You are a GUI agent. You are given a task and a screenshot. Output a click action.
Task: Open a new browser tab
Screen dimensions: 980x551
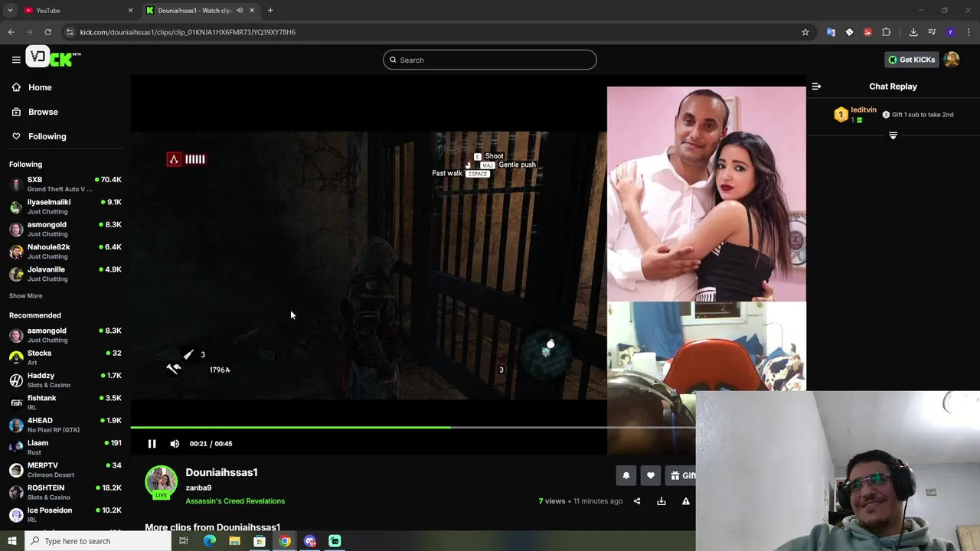click(270, 10)
